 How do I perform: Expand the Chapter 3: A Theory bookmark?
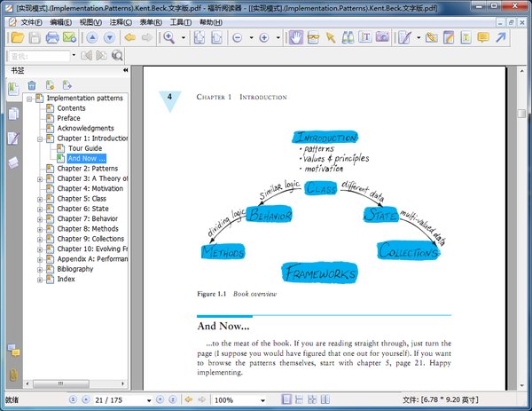tap(40, 179)
